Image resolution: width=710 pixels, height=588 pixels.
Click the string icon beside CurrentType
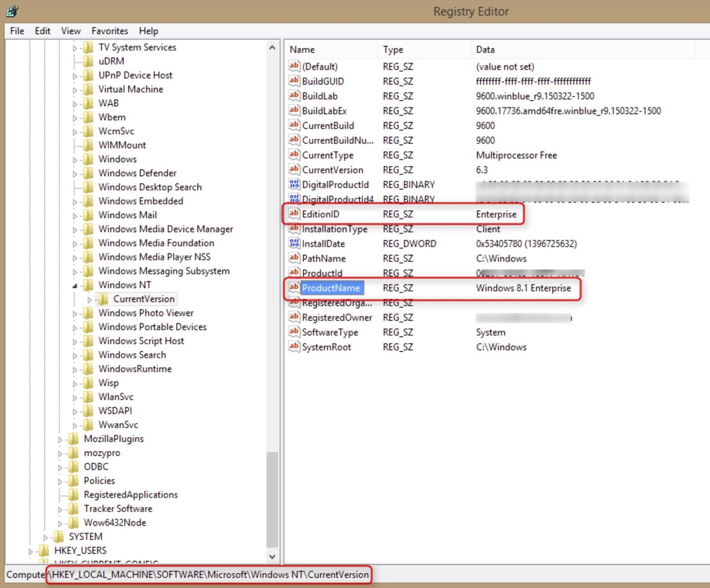click(294, 155)
